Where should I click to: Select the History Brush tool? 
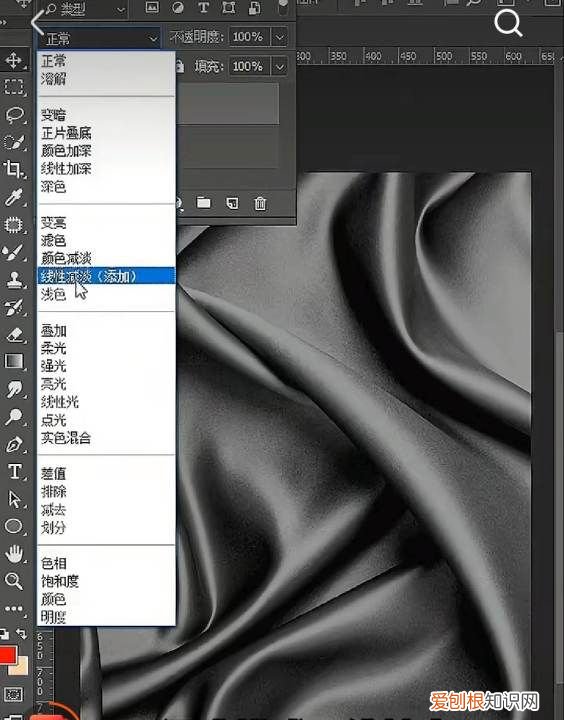tap(13, 307)
